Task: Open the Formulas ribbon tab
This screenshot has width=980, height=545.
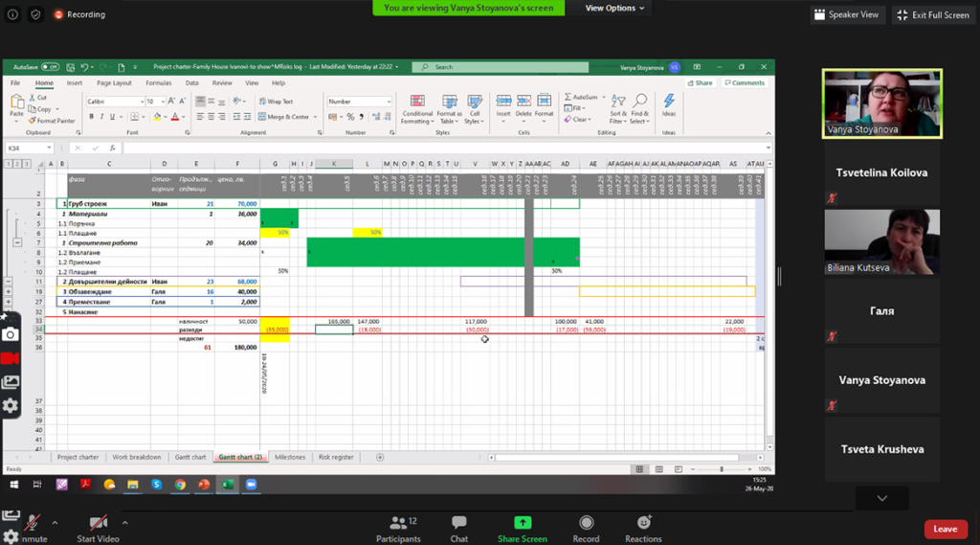Action: tap(158, 83)
